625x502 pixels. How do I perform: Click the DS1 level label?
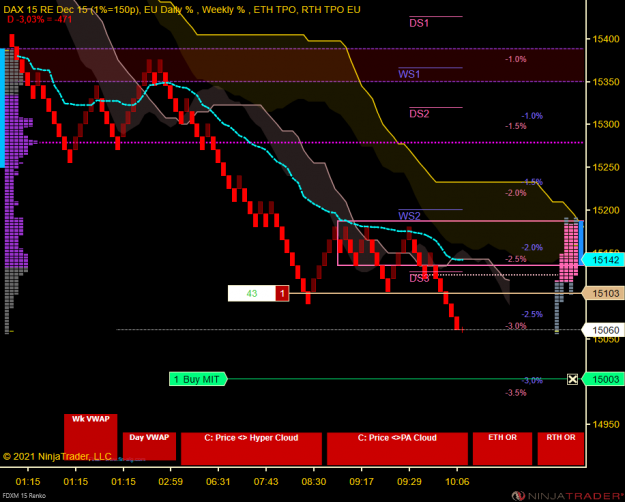coord(419,23)
